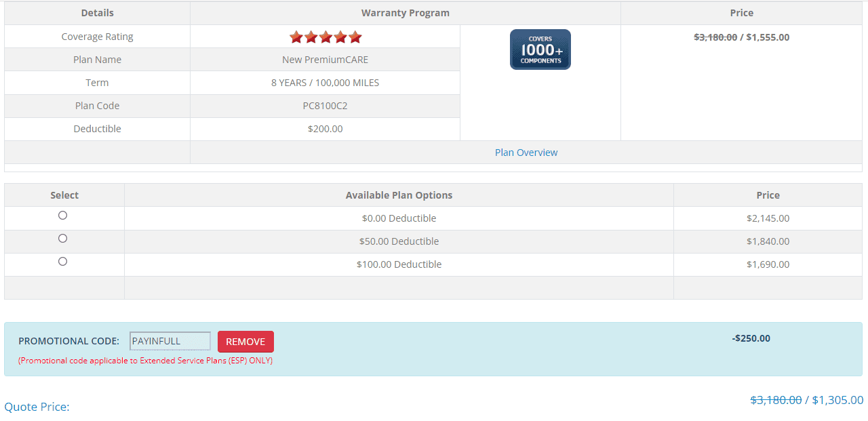The image size is (868, 421).
Task: Click the Available Plan Options header
Action: pyautogui.click(x=399, y=195)
